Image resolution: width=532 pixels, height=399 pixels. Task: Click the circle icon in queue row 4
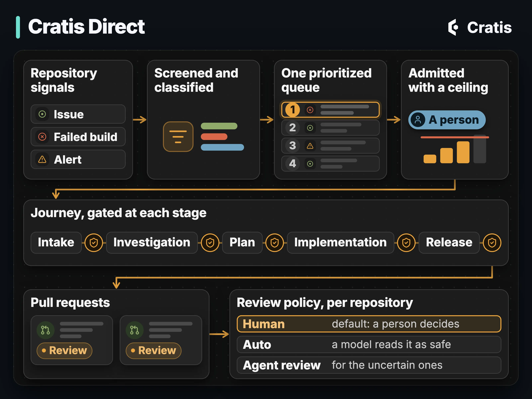pyautogui.click(x=310, y=164)
